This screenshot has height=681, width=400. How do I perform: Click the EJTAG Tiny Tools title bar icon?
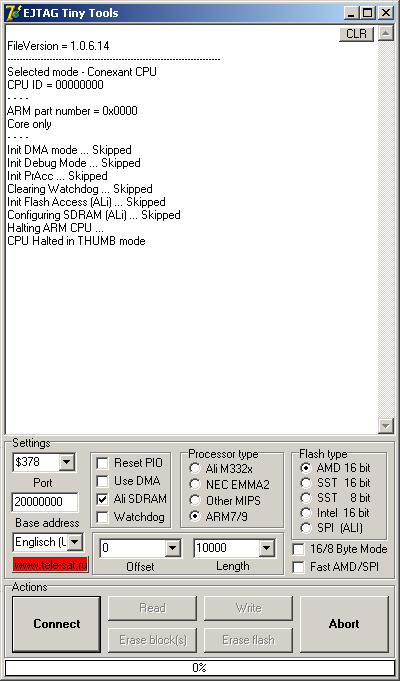click(13, 13)
